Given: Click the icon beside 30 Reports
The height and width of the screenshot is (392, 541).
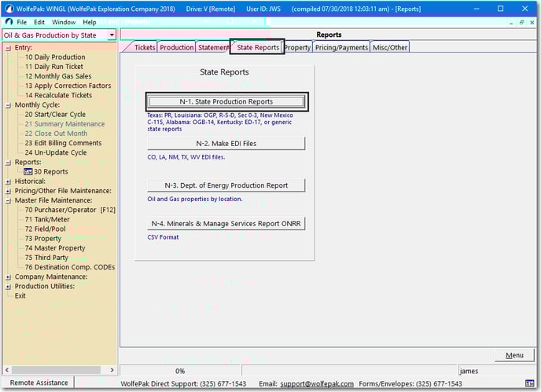Looking at the screenshot, I should click(x=28, y=172).
